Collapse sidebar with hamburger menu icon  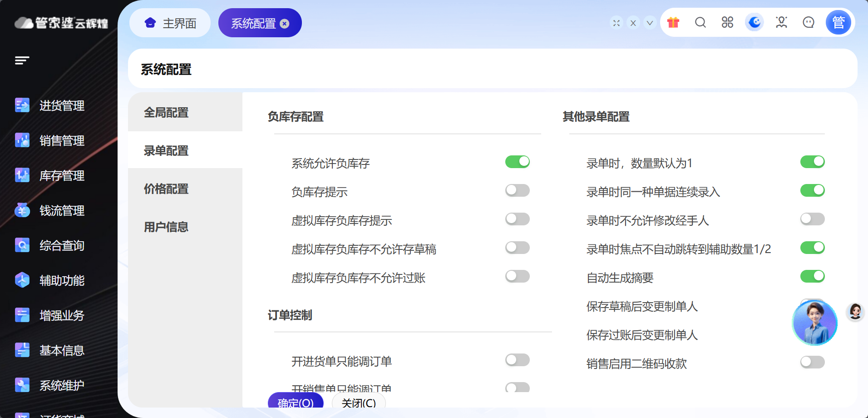[22, 60]
